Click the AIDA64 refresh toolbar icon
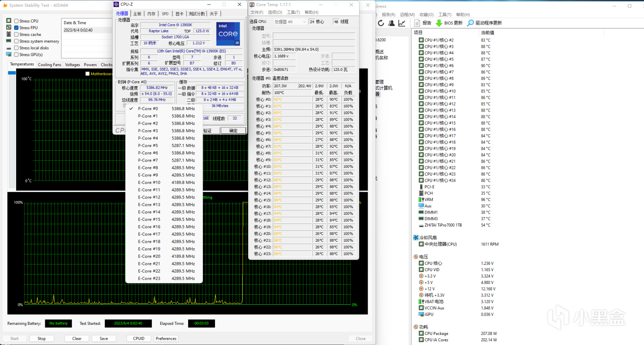This screenshot has width=644, height=345. [x=381, y=23]
